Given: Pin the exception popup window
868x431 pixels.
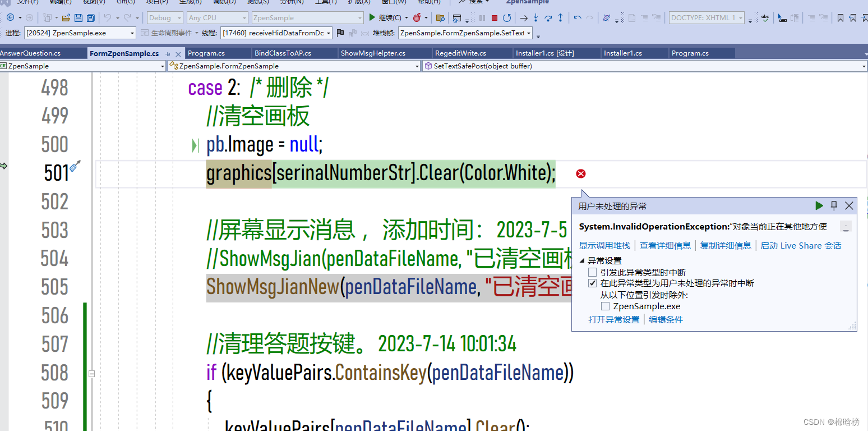Looking at the screenshot, I should (x=834, y=206).
